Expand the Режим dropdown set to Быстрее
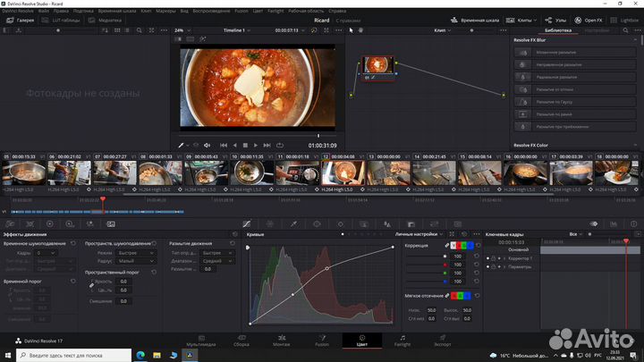The image size is (644, 362). coord(138,253)
